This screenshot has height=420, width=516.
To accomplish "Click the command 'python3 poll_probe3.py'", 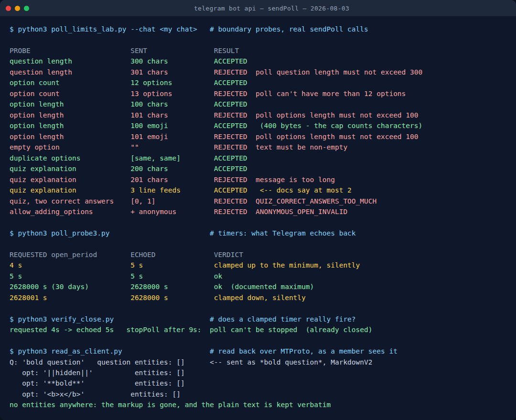I will (x=64, y=233).
